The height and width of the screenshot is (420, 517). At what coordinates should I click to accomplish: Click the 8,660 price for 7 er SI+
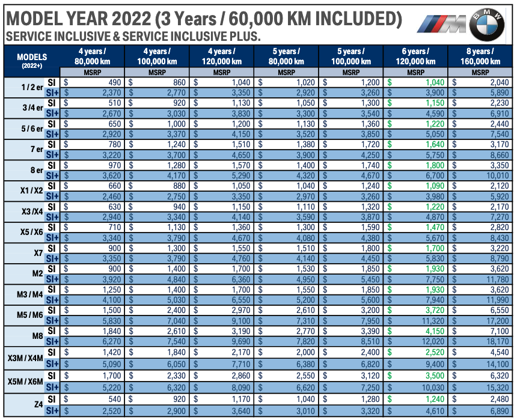tap(500, 155)
